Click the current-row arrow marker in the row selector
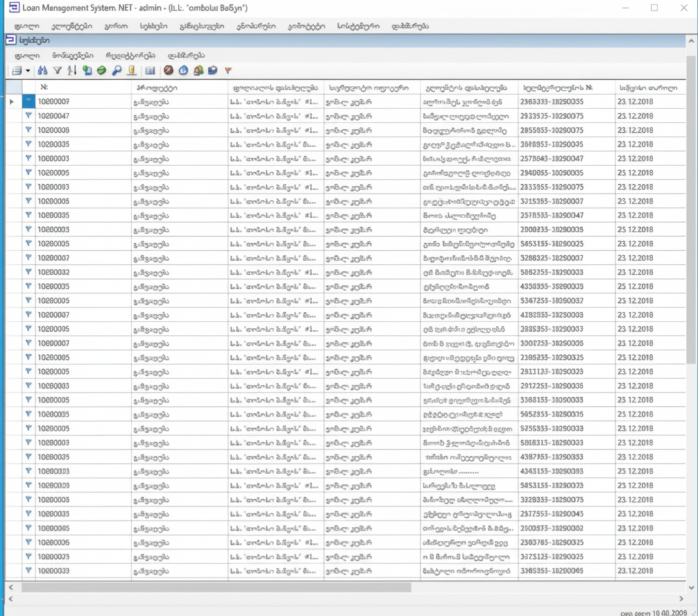This screenshot has height=616, width=698. click(12, 102)
